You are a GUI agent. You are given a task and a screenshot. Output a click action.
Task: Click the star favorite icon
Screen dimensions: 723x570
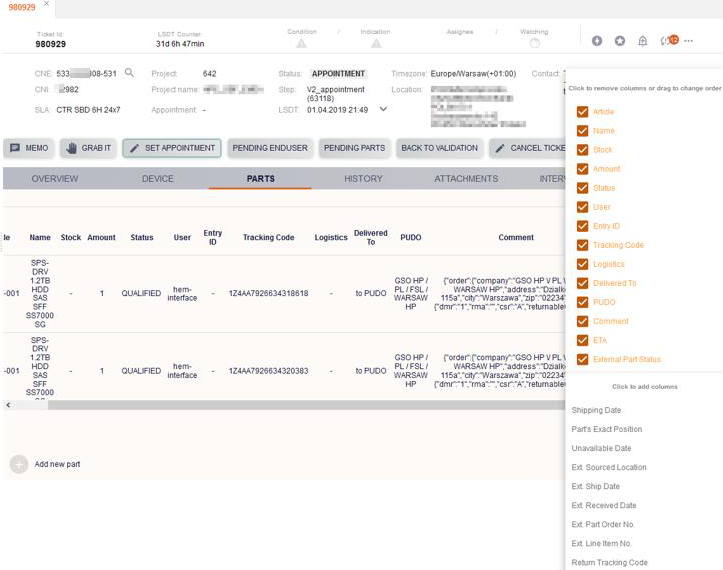620,41
